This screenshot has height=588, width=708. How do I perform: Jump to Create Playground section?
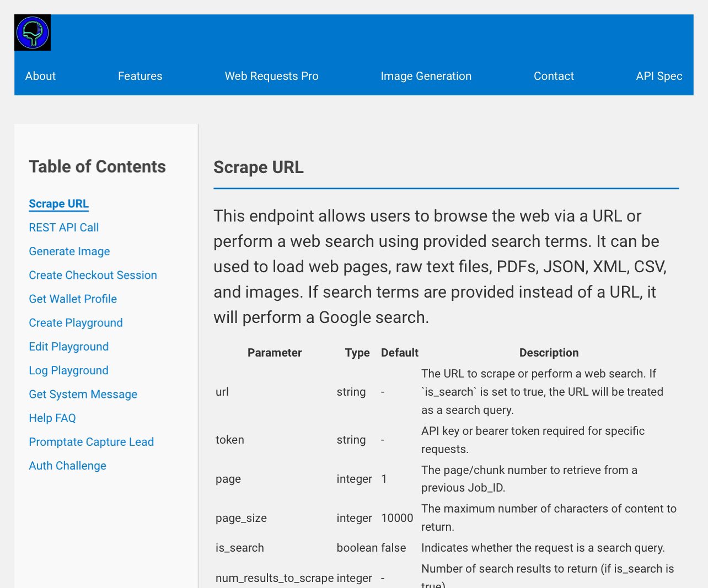[x=76, y=323]
